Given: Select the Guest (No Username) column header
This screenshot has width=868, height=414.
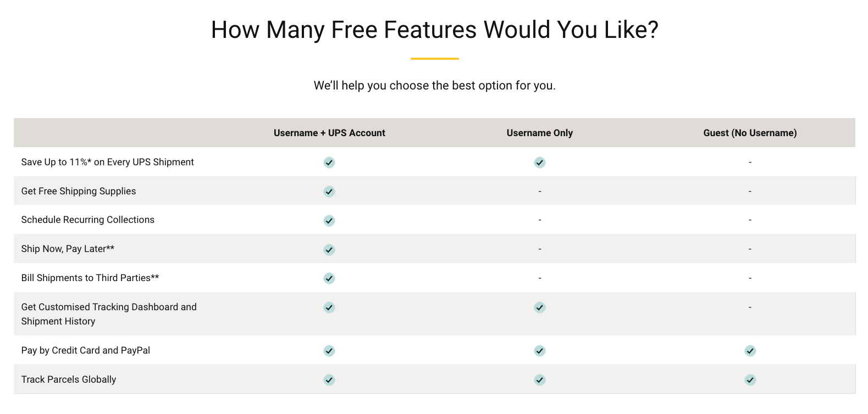Looking at the screenshot, I should [x=750, y=133].
